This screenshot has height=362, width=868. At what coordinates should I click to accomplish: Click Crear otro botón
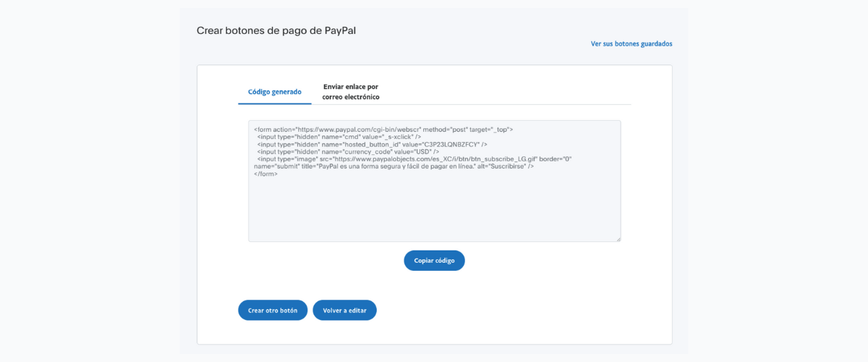click(273, 310)
